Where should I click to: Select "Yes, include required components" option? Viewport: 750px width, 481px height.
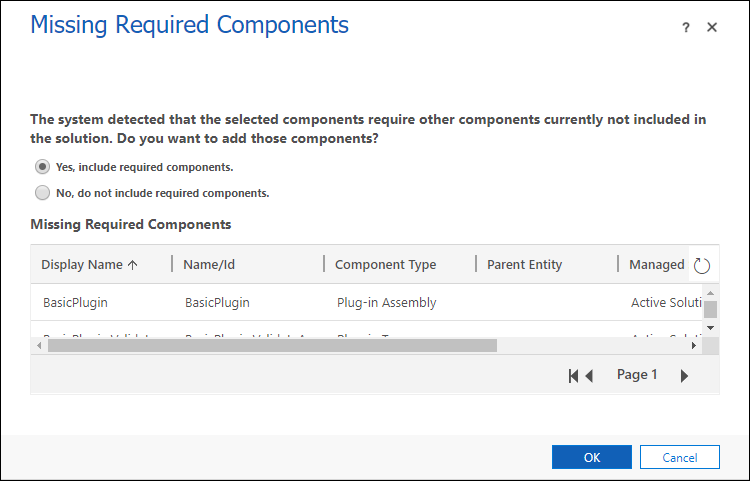42,167
